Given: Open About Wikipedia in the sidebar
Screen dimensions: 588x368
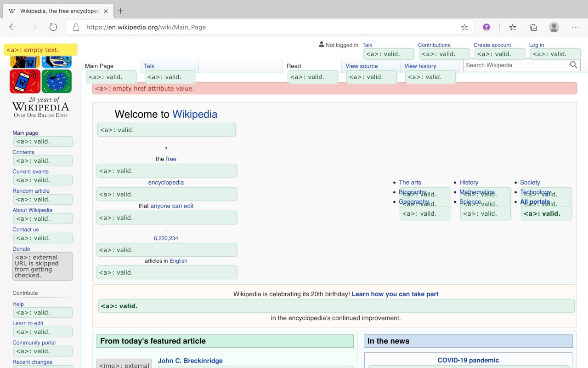Looking at the screenshot, I should point(32,210).
